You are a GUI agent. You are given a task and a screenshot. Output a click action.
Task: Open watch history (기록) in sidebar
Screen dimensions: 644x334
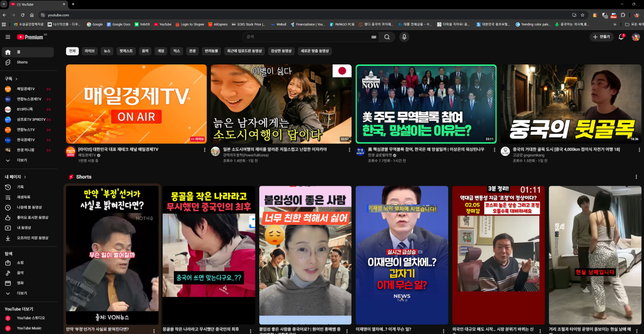(x=20, y=187)
